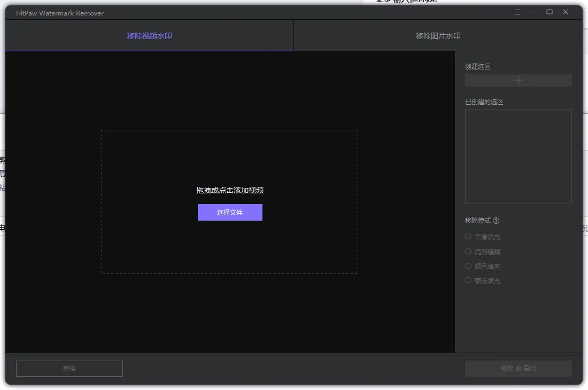Click the HitPaw Watermark Remover title text
The width and height of the screenshot is (588, 390).
(x=60, y=13)
